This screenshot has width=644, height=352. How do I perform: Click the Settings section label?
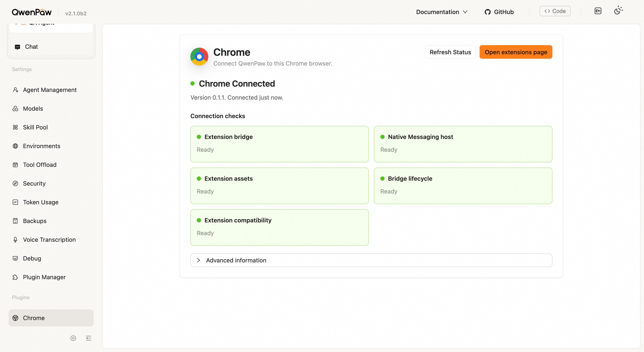pyautogui.click(x=22, y=69)
